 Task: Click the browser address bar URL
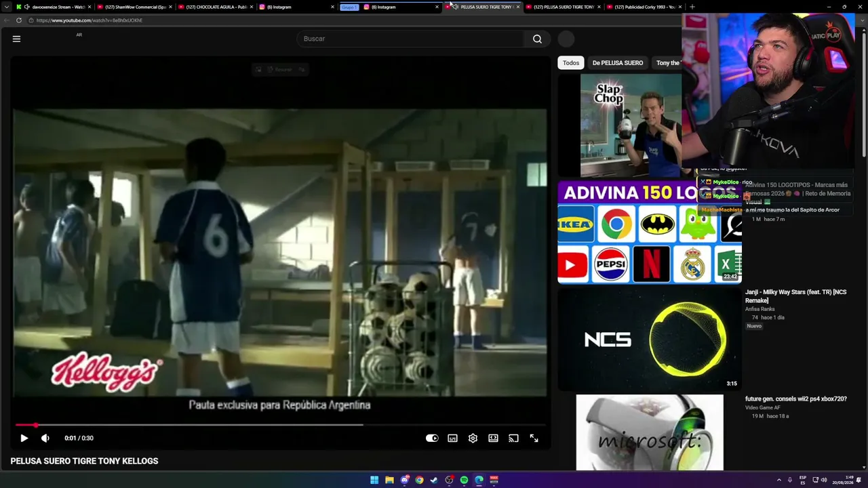[x=90, y=20]
